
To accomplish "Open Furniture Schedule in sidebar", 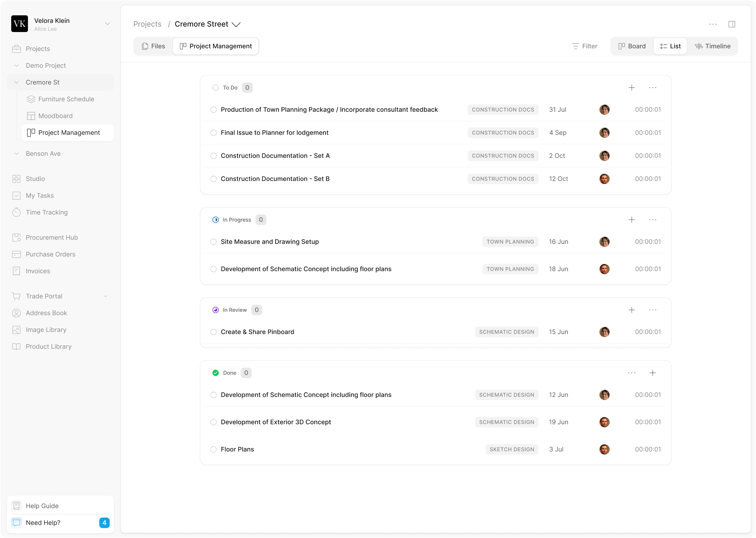I will point(68,99).
